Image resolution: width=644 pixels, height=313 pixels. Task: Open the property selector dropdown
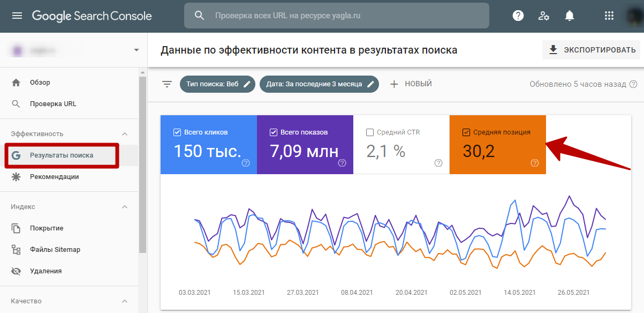[x=136, y=50]
